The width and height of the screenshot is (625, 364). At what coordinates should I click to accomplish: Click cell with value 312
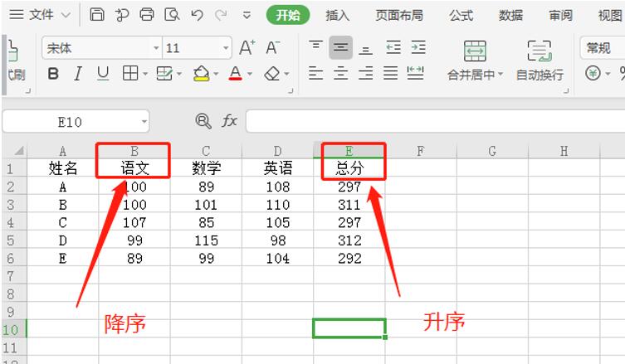[x=349, y=240]
